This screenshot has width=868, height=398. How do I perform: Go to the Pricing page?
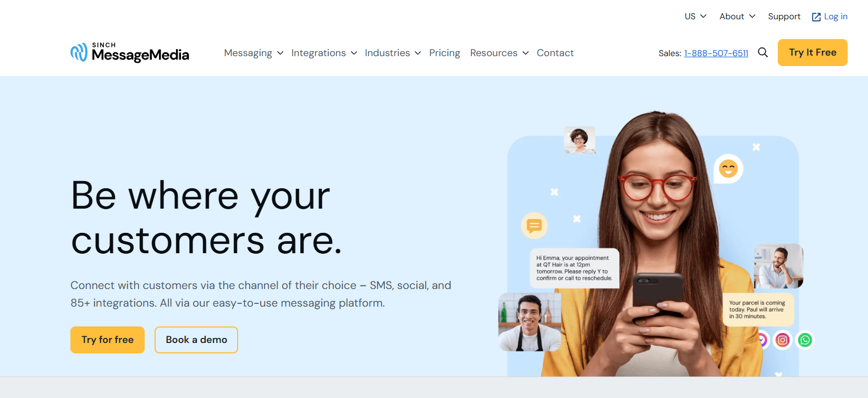(444, 53)
